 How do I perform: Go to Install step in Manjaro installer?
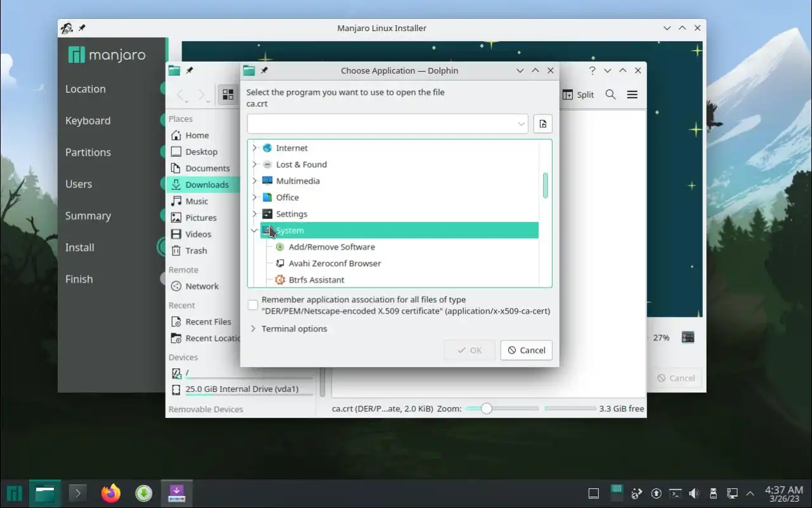tap(80, 248)
